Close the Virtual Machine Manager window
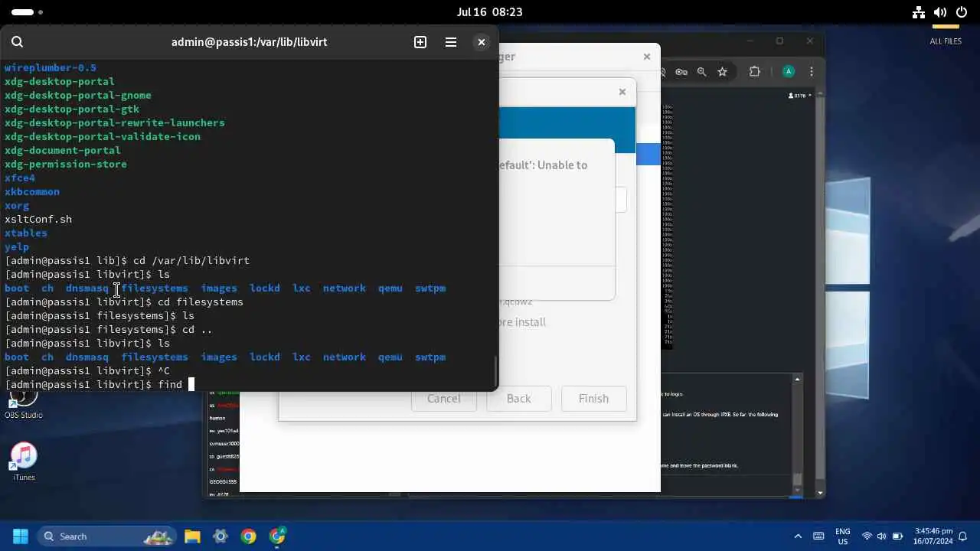The image size is (980, 551). pos(647,57)
